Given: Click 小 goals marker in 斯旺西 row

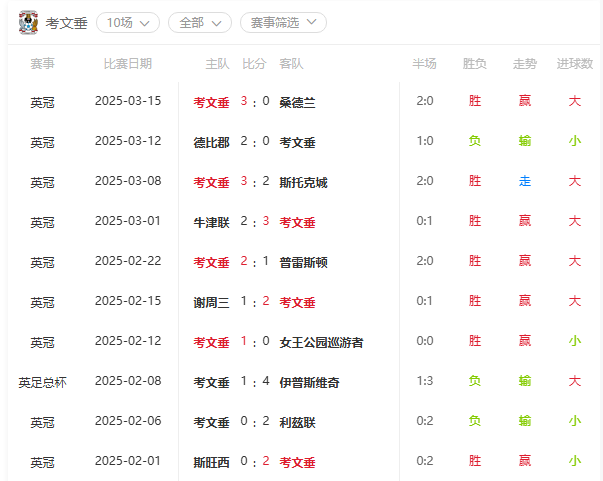Looking at the screenshot, I should click(x=575, y=461).
